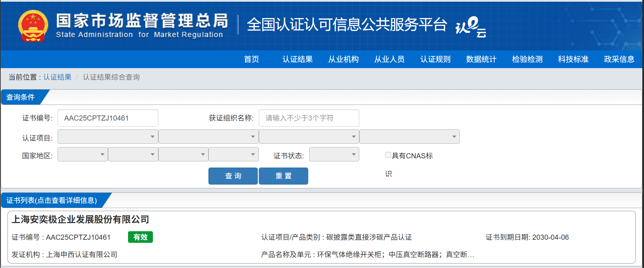Open the 检验检测 navigation item
The height and width of the screenshot is (268, 644).
click(528, 59)
